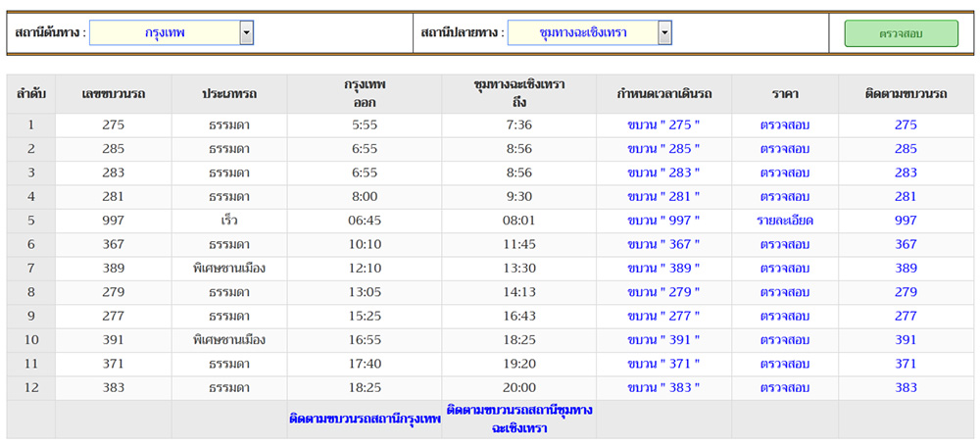Open timetable link ขบวน " 997 "
The image size is (980, 446).
pyautogui.click(x=663, y=221)
